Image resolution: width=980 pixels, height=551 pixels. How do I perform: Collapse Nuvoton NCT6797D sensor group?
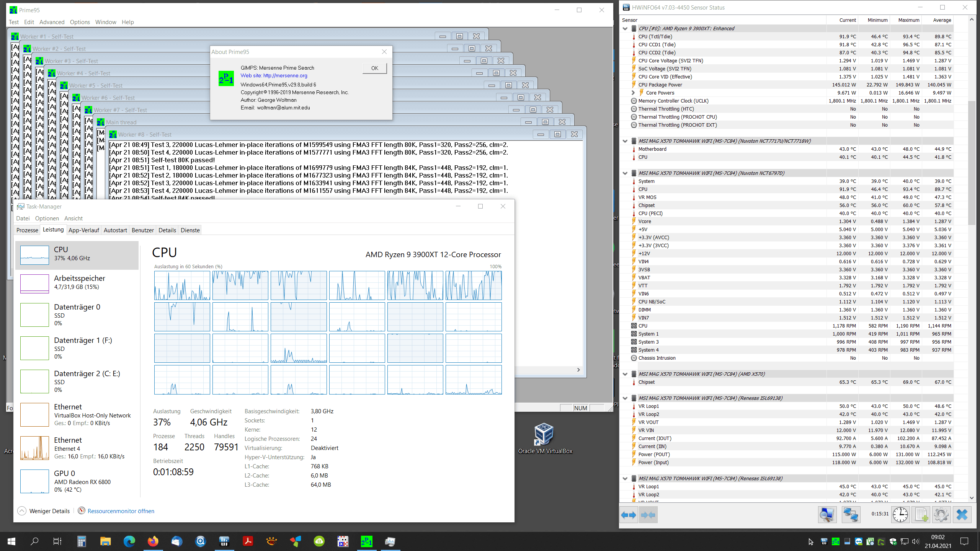tap(625, 173)
